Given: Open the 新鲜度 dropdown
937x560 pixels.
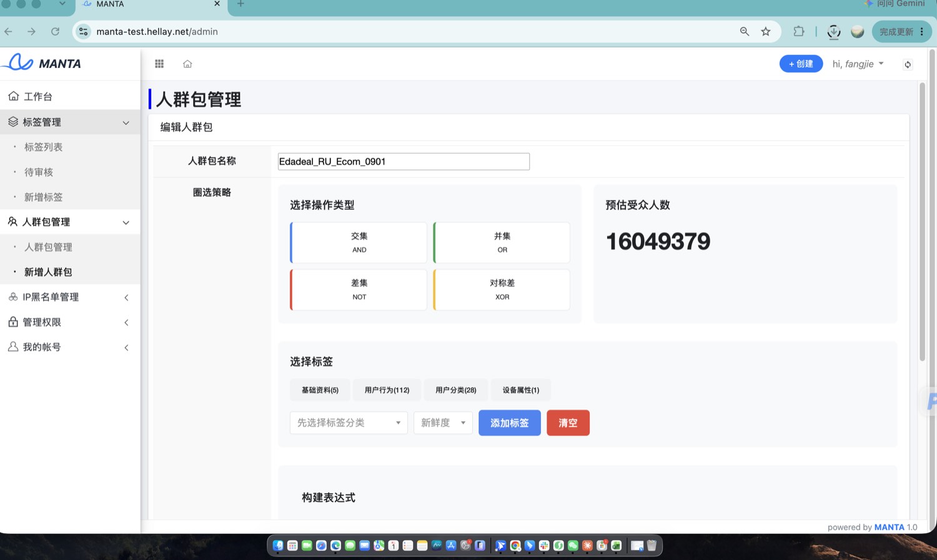Looking at the screenshot, I should click(443, 423).
